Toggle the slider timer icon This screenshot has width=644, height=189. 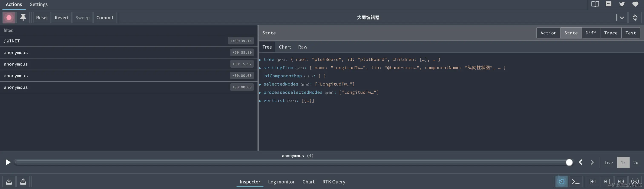point(562,182)
